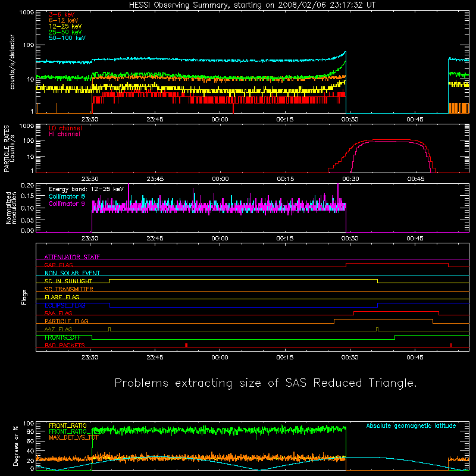
Task: Click the cyan 50-100 keV legend label
Action: click(x=67, y=38)
